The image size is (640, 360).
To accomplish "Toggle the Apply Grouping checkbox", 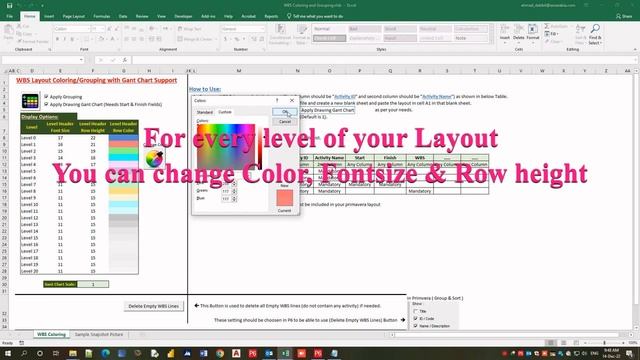I will (x=46, y=97).
